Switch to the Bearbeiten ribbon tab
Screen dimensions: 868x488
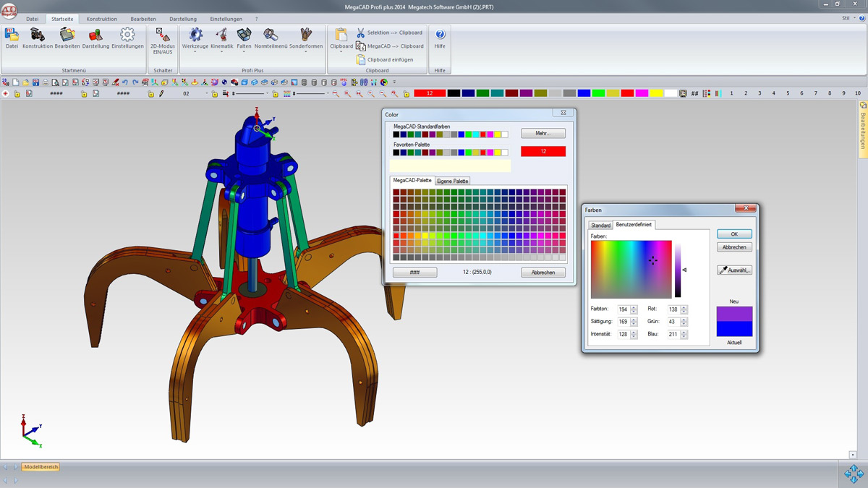pyautogui.click(x=143, y=19)
